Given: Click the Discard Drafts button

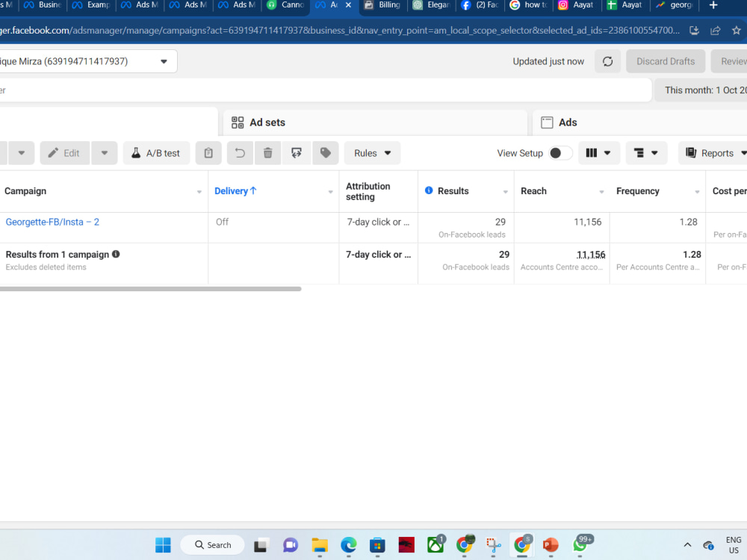Looking at the screenshot, I should [x=666, y=61].
